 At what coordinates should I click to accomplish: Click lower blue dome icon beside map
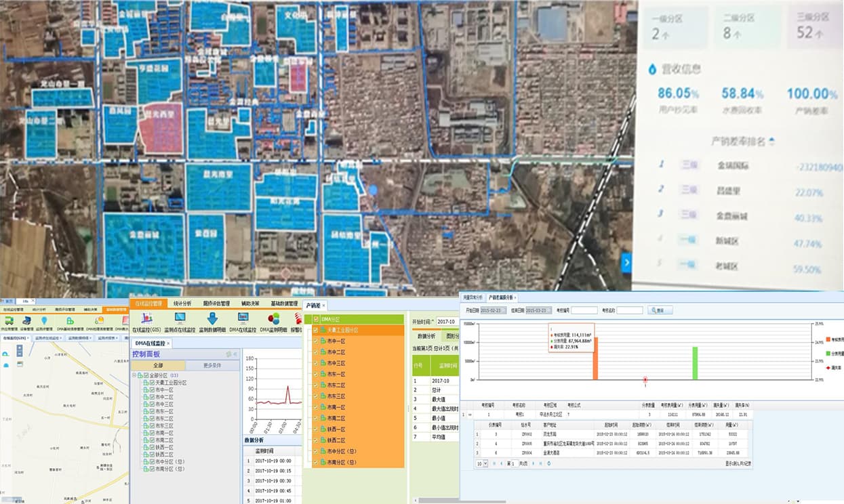(5, 365)
